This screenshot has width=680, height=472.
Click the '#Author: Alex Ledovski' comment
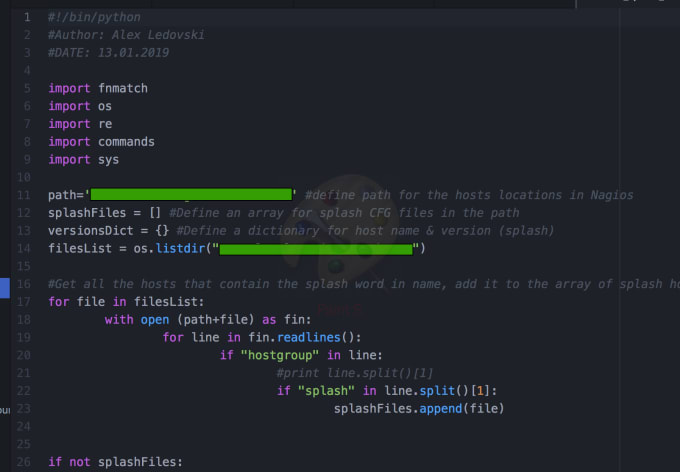click(x=126, y=35)
